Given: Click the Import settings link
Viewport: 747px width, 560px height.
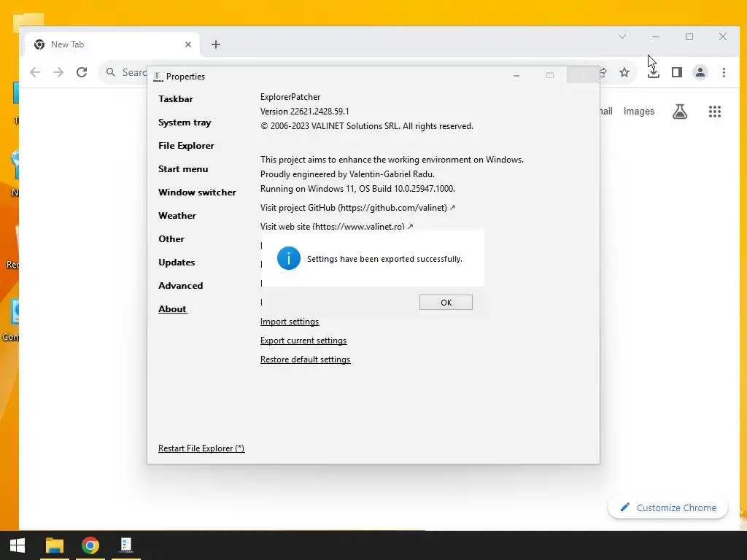Looking at the screenshot, I should click(x=290, y=322).
